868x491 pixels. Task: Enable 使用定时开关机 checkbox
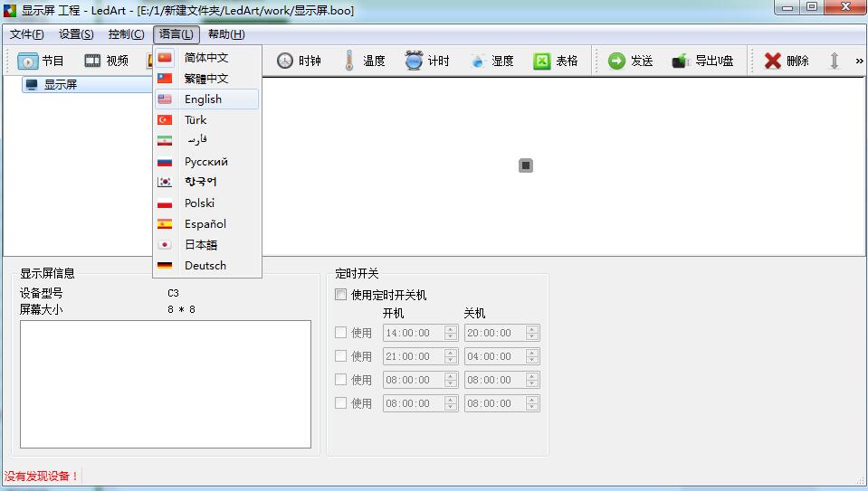click(340, 294)
